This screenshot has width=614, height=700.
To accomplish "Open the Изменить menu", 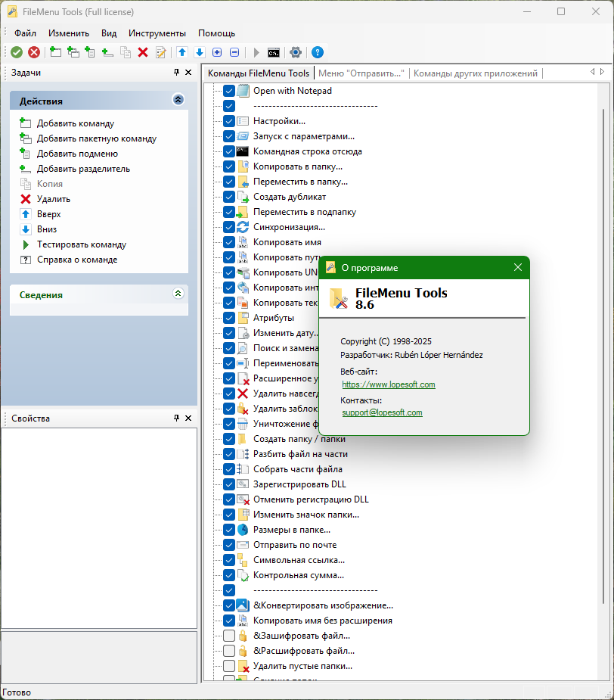I will [x=69, y=33].
